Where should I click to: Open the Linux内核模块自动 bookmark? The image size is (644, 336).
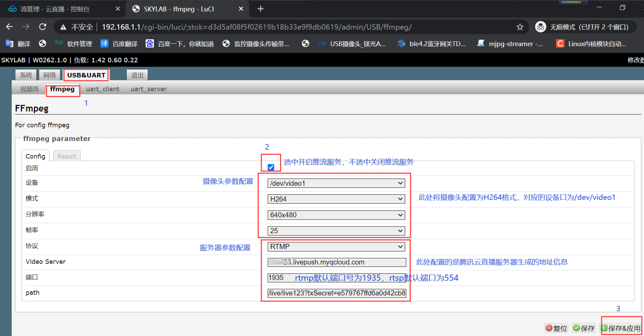pos(591,44)
